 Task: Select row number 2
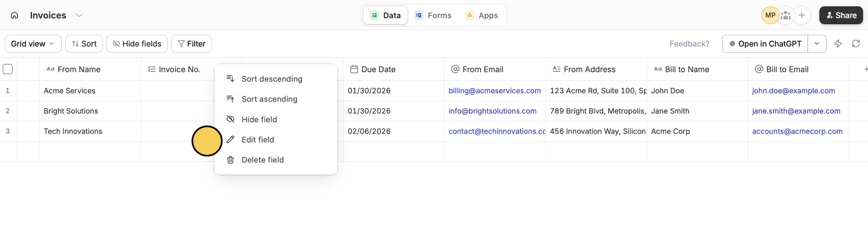pyautogui.click(x=7, y=111)
